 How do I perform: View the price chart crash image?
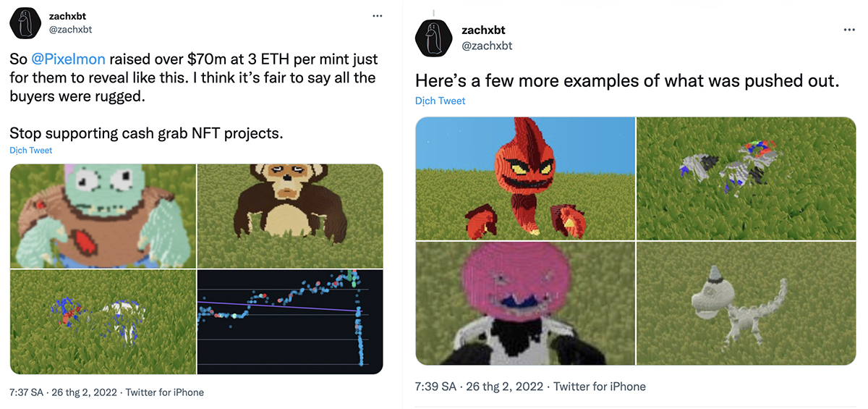coord(290,321)
